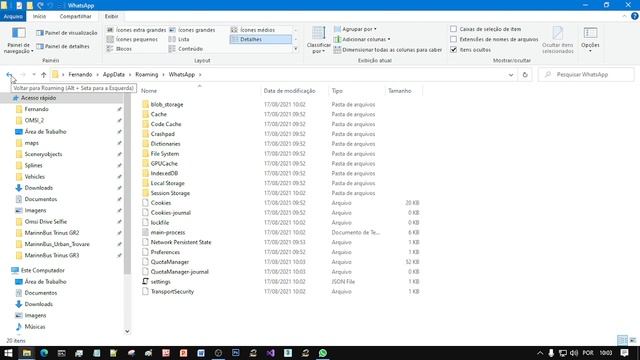Switch to details view status bar icon
The height and width of the screenshot is (360, 640).
[622, 340]
